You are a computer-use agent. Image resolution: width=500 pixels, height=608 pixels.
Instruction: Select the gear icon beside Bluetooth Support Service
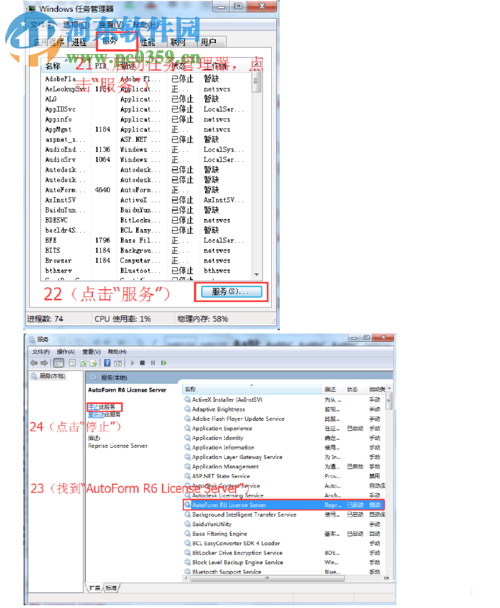click(188, 571)
